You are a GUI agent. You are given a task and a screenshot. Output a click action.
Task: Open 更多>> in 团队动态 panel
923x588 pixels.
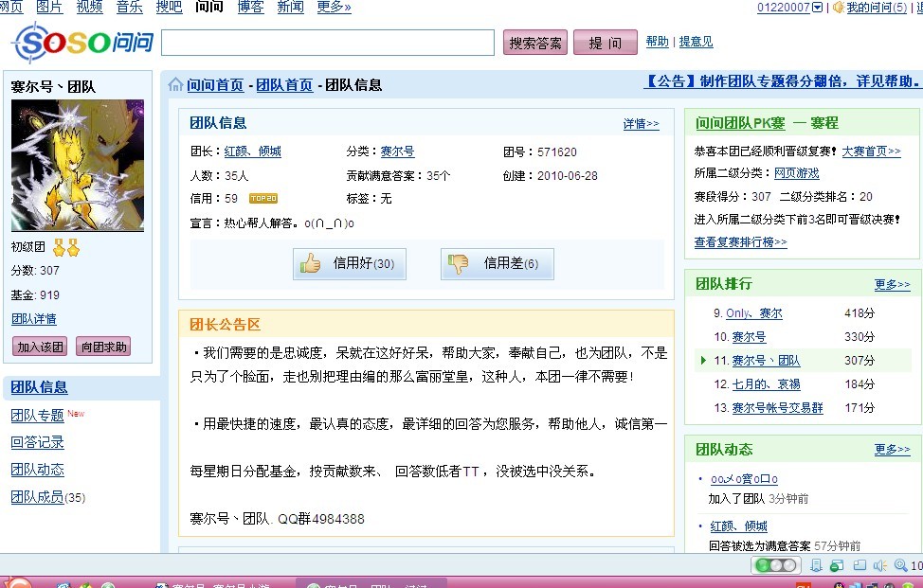(x=893, y=450)
